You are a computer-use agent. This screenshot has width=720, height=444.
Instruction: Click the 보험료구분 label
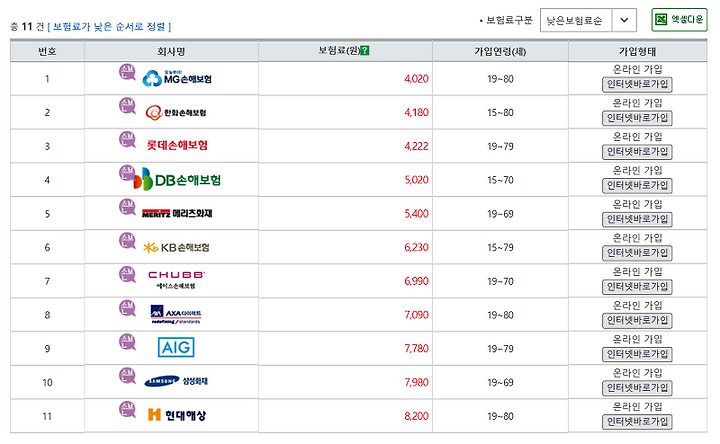(509, 20)
